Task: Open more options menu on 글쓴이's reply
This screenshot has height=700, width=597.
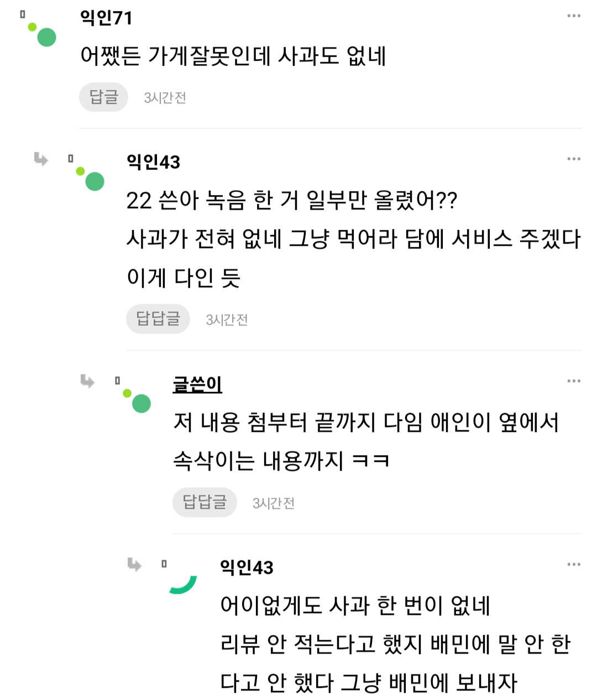Action: (573, 381)
